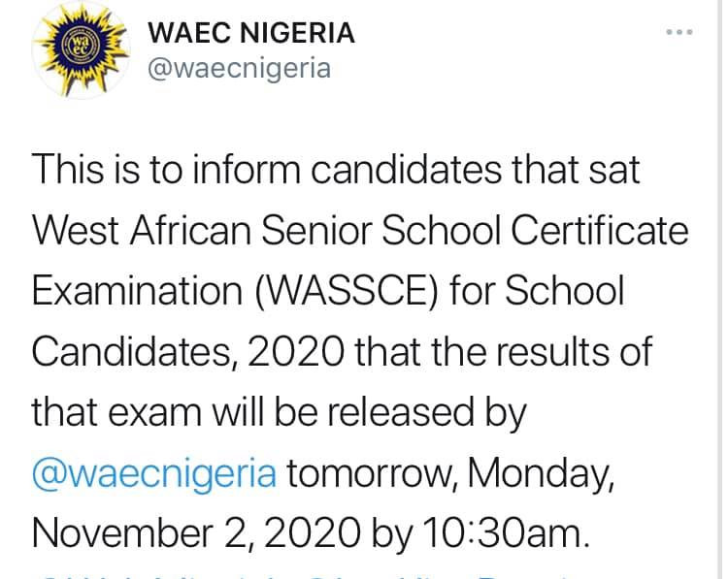The image size is (728, 579).
Task: Click the blue @waecnigeria mention in tweet
Action: tap(155, 473)
